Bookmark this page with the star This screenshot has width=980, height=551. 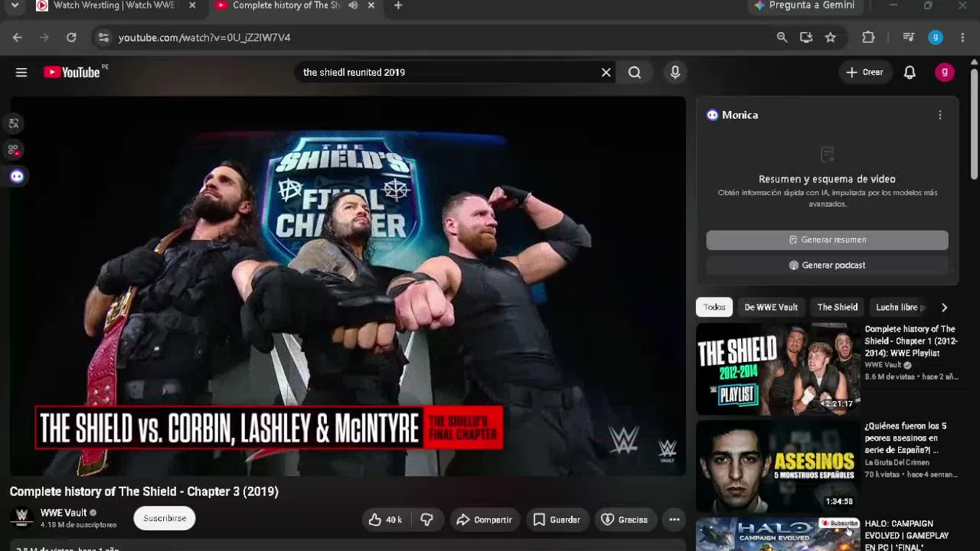(831, 37)
